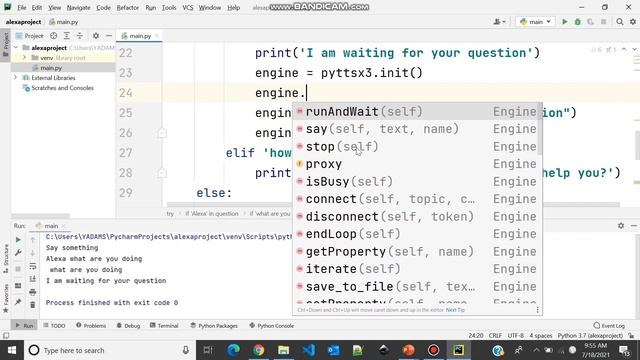Open the Terminal tool window
Viewport: 640px width, 360px height.
tap(164, 325)
